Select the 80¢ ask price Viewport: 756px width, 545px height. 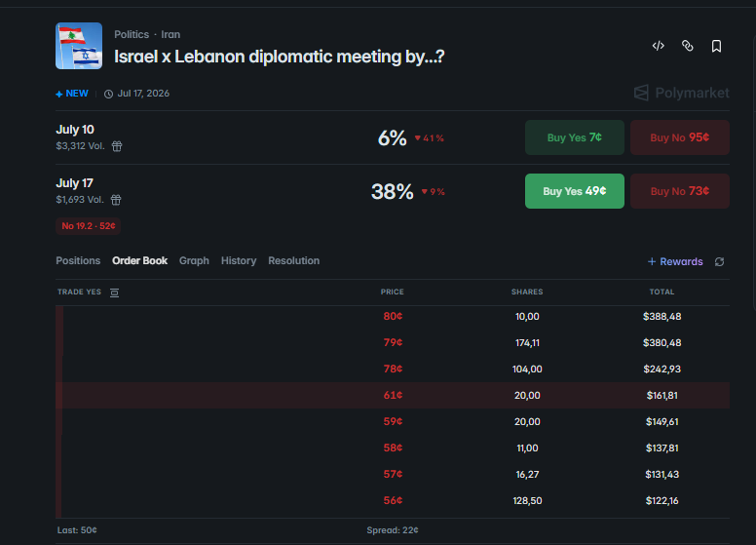[393, 317]
